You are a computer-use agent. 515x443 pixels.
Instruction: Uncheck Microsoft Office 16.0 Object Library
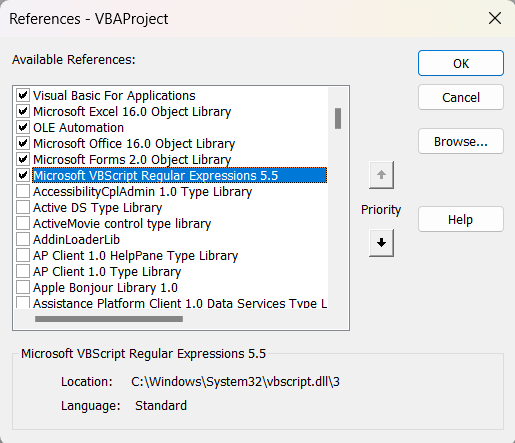coord(23,144)
